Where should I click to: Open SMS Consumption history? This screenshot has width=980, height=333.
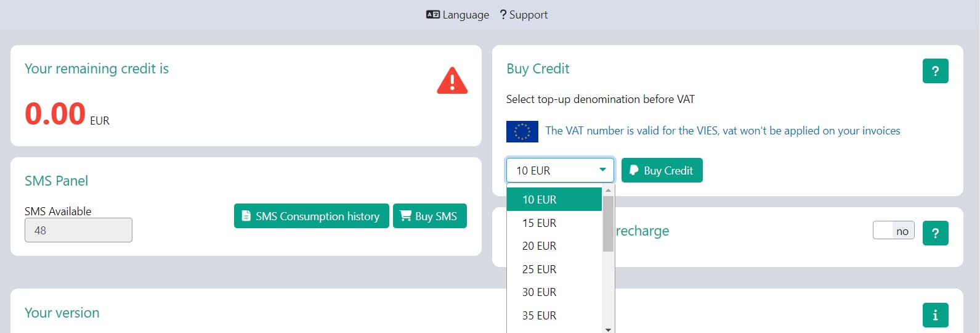tap(311, 216)
